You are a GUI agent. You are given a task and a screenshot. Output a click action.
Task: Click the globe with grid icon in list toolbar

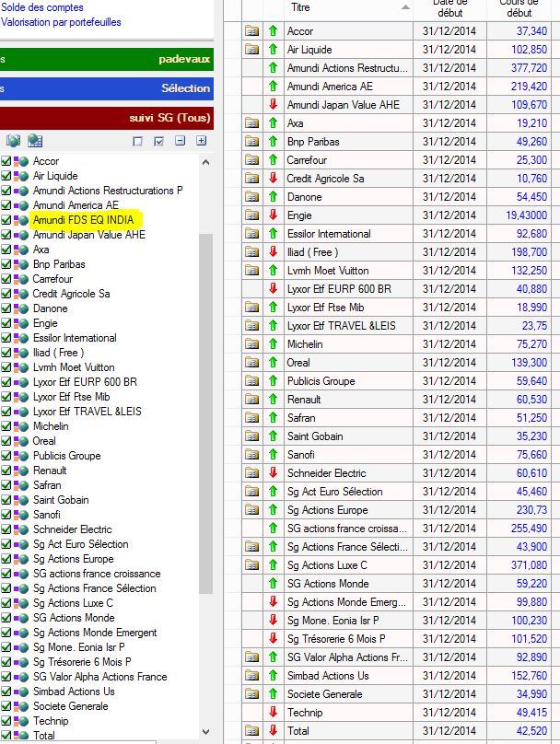point(35,141)
